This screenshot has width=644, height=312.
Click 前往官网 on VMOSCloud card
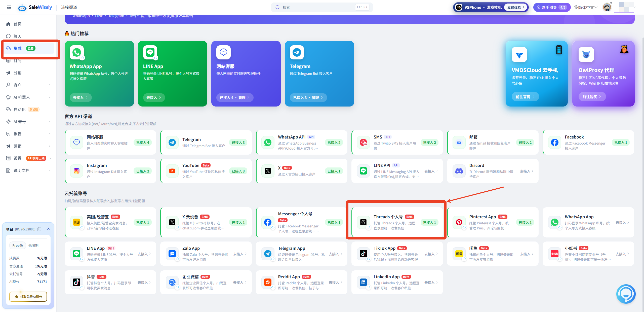coord(525,97)
